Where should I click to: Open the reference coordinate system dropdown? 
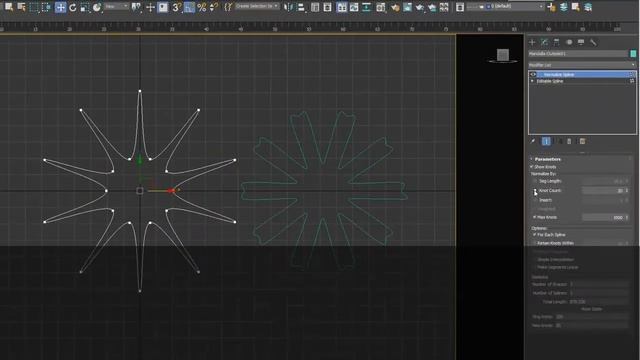coord(116,7)
